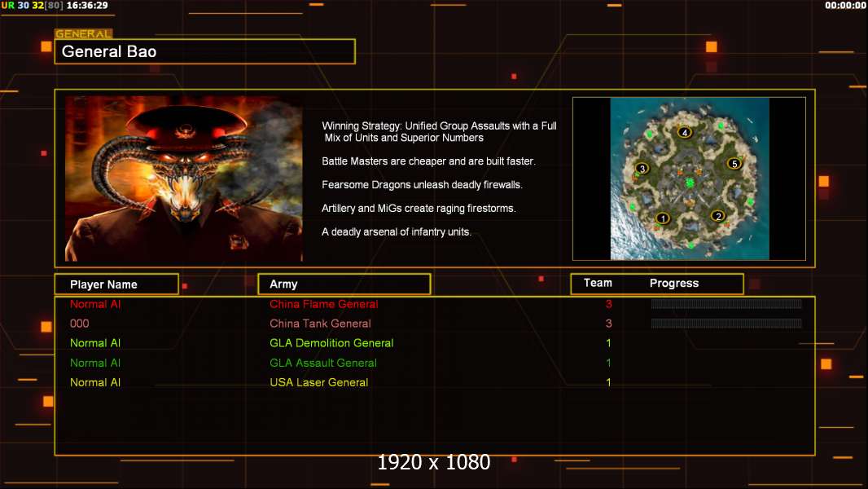The image size is (868, 489).
Task: Click the Team column label
Action: 598,283
